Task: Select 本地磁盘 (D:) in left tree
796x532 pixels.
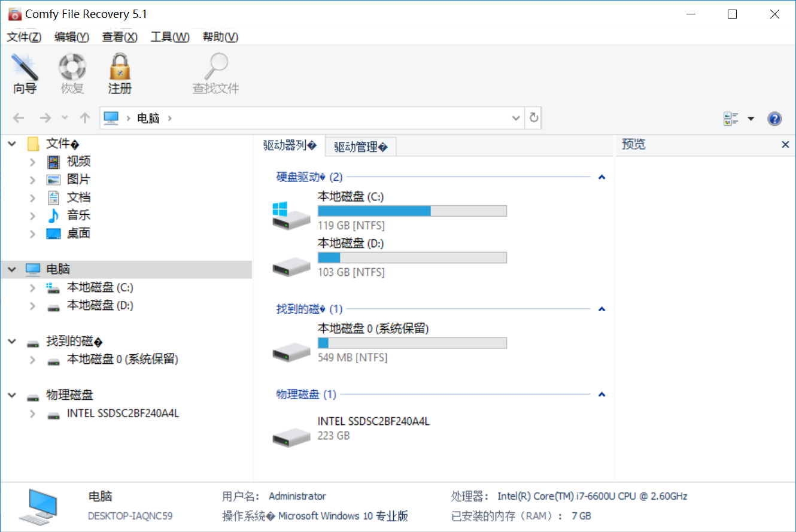Action: coord(100,306)
